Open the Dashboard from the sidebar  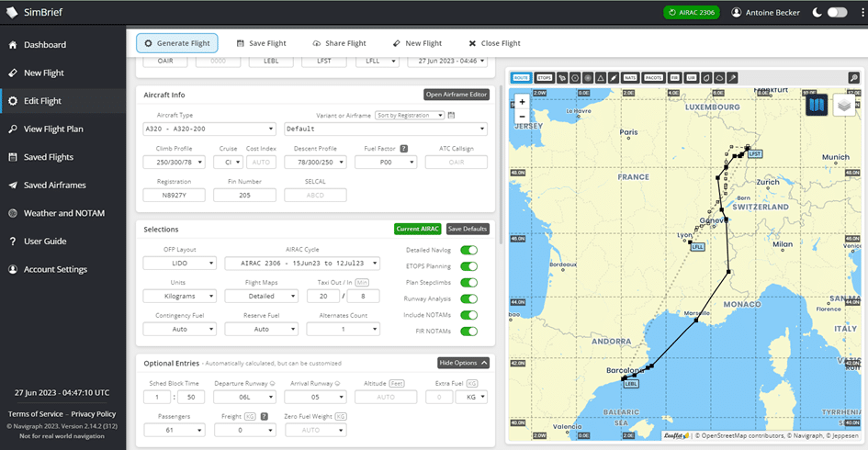point(45,45)
